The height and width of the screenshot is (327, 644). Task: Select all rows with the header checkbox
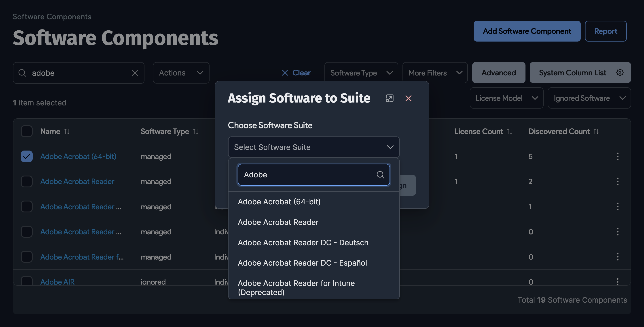[x=27, y=131]
